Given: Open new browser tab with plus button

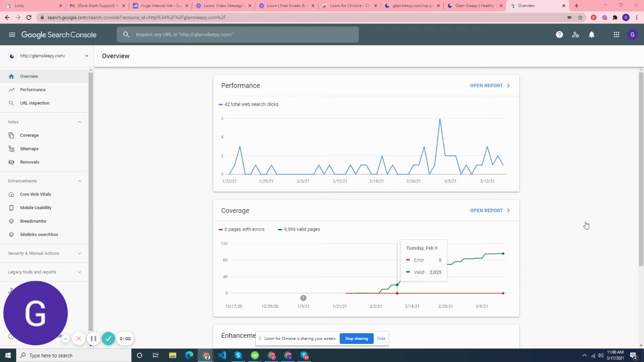Looking at the screenshot, I should click(577, 6).
